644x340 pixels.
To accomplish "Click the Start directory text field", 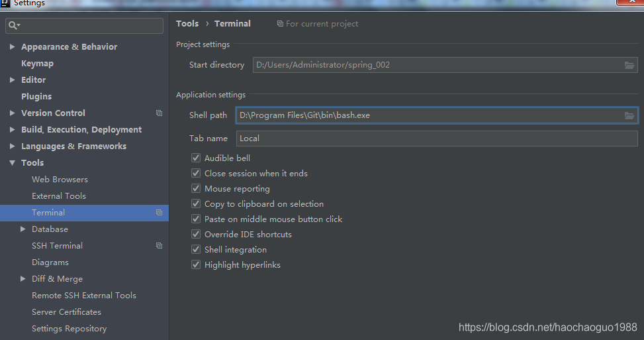I will coord(445,65).
